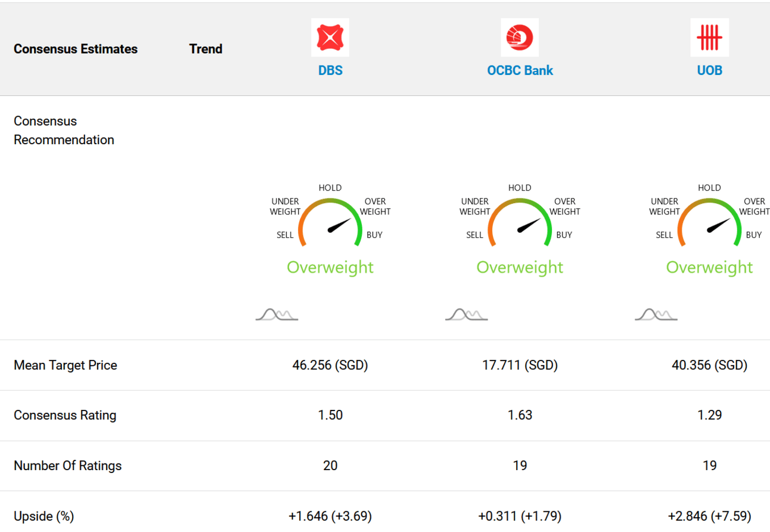Click the Mean Target Price row label
The height and width of the screenshot is (532, 770).
66,365
